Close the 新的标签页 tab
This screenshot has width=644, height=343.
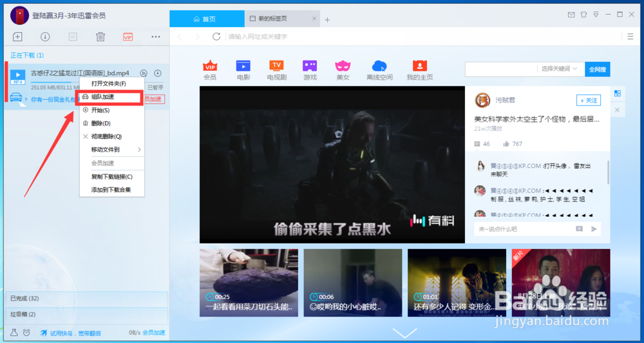point(314,19)
